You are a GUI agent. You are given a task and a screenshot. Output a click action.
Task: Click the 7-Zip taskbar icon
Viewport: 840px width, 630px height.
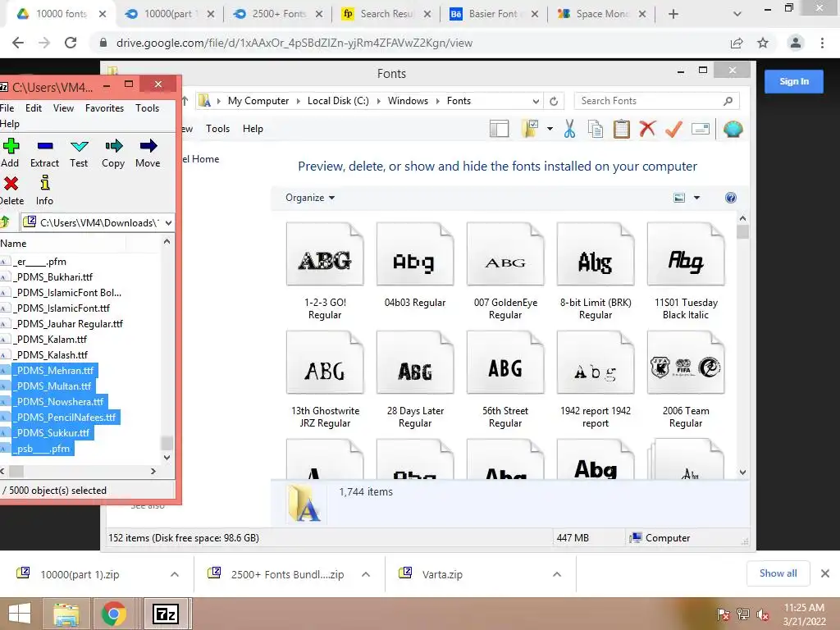click(x=166, y=614)
